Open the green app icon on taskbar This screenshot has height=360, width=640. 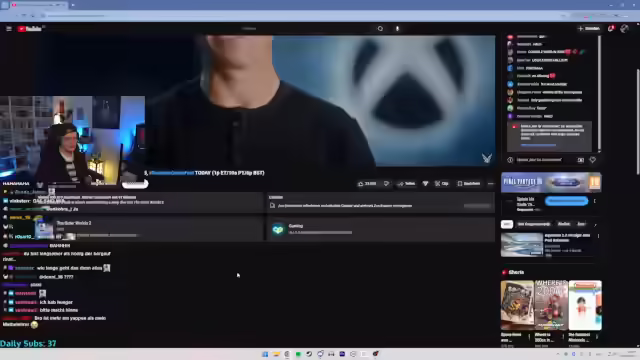point(298,354)
